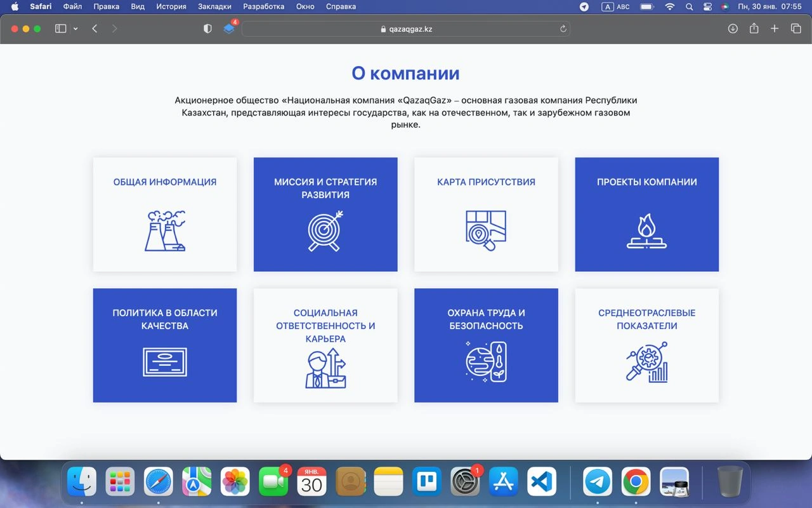Viewport: 812px width, 508px height.
Task: Click the businessman icon in Социальная ответственность card
Action: coord(325,368)
